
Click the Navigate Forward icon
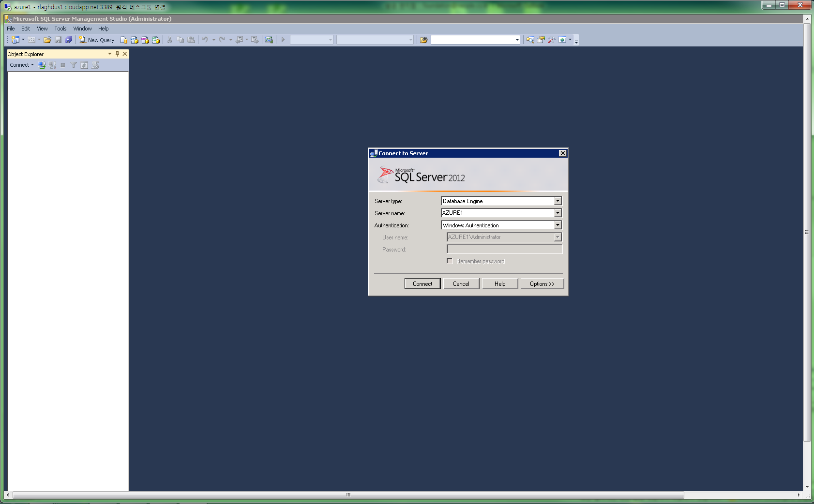255,40
